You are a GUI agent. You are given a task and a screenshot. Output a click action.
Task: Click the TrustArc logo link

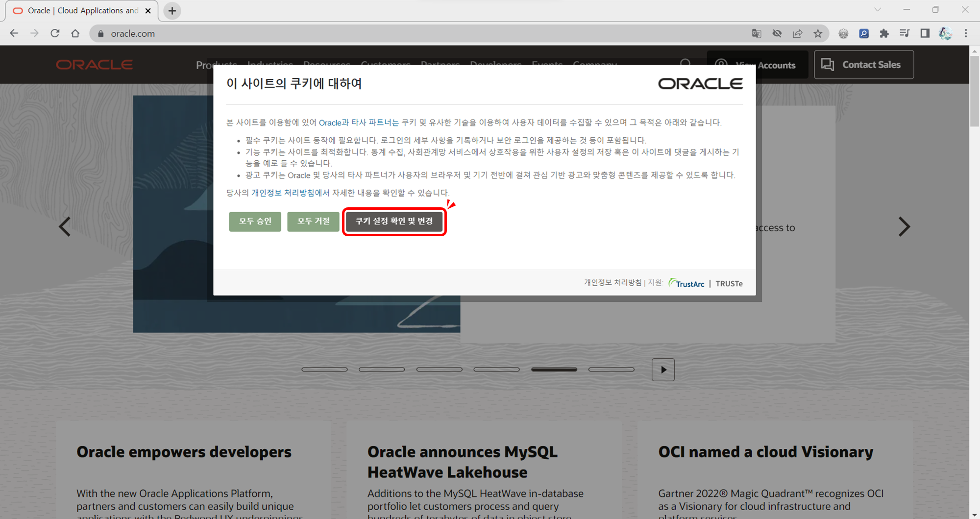tap(686, 283)
